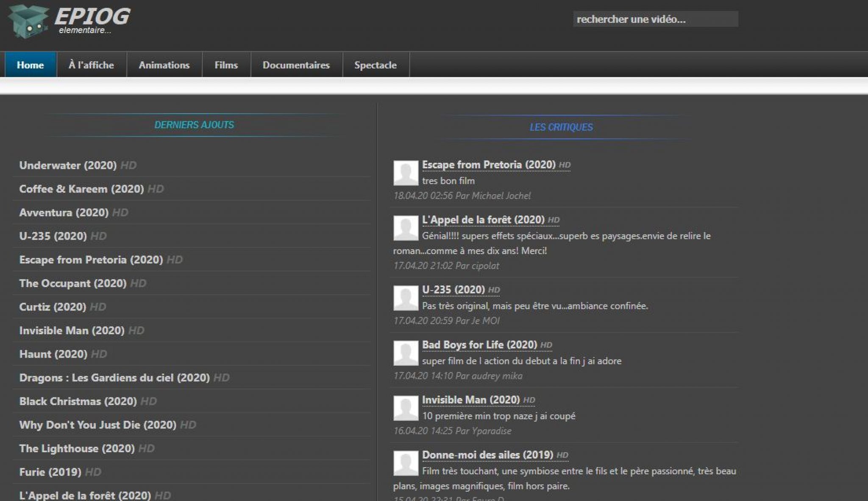Open the Home menu tab
The image size is (868, 501).
coord(31,65)
